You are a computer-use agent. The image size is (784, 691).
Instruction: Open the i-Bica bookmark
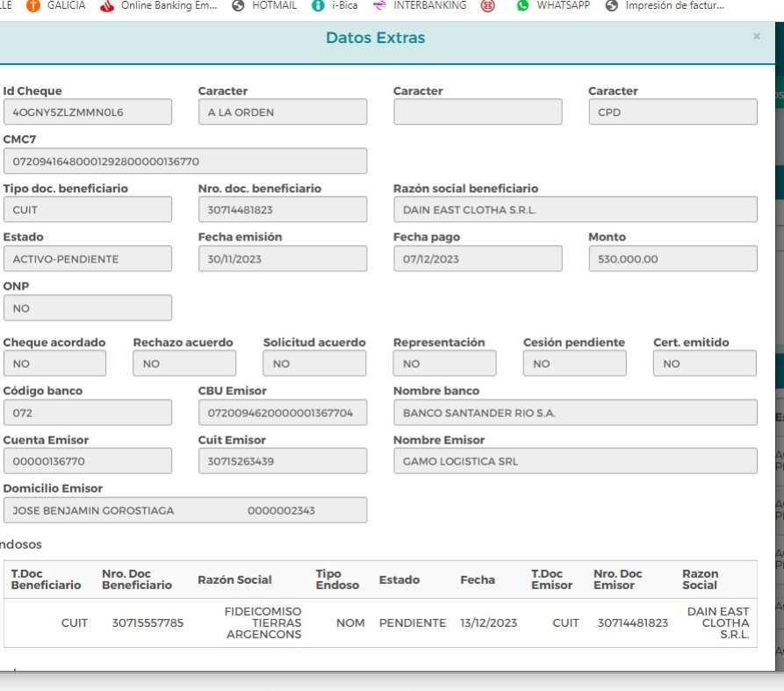point(334,5)
